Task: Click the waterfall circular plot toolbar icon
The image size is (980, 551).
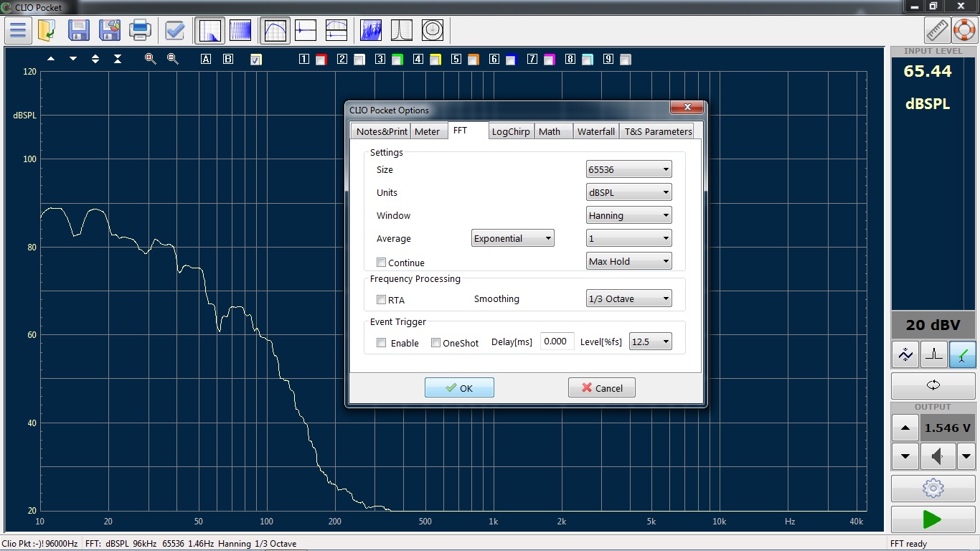Action: (433, 30)
